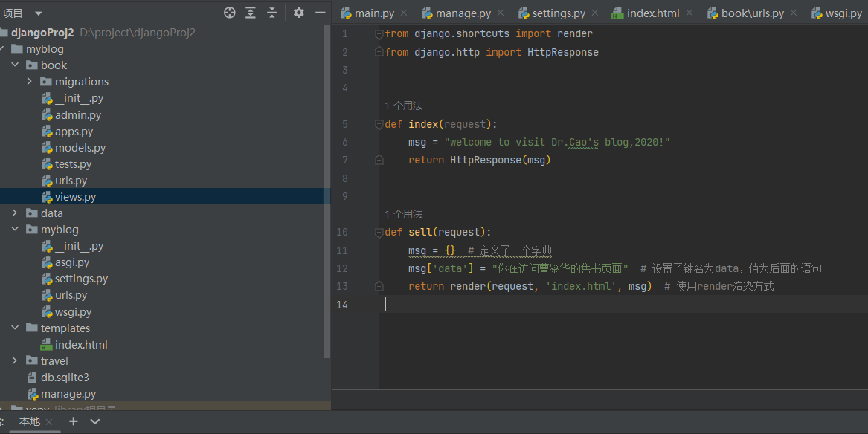
Task: Collapse the book folder
Action: 15,65
